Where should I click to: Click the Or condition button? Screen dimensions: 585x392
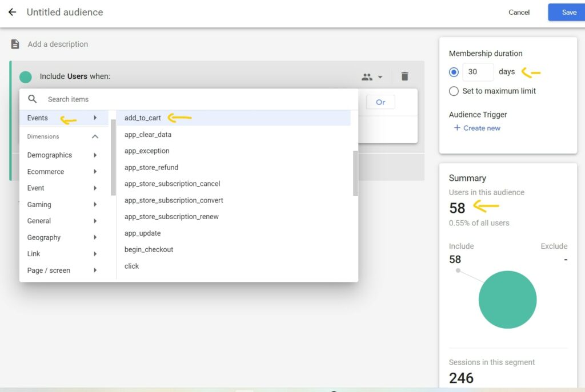380,102
